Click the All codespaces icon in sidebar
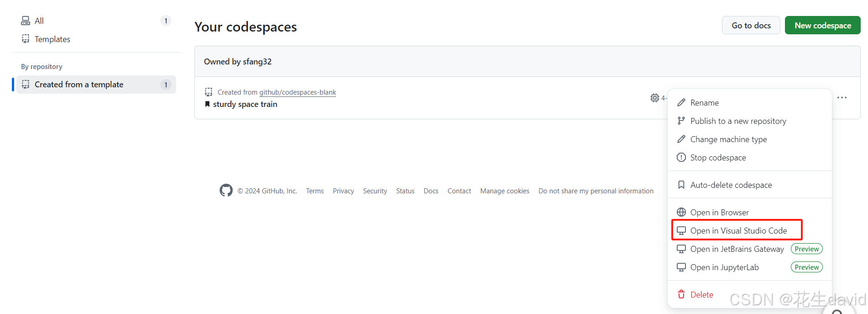 [26, 21]
